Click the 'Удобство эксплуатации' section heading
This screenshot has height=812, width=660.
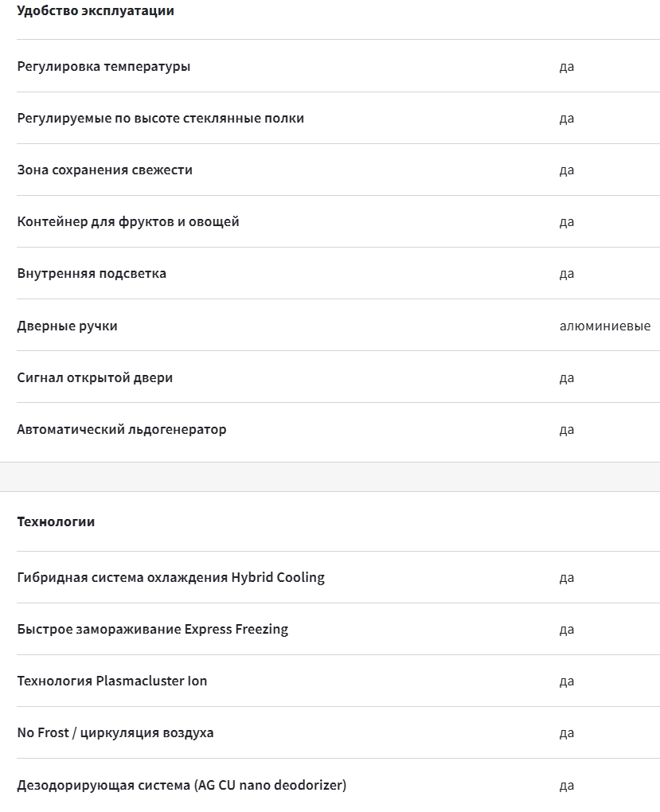click(96, 11)
